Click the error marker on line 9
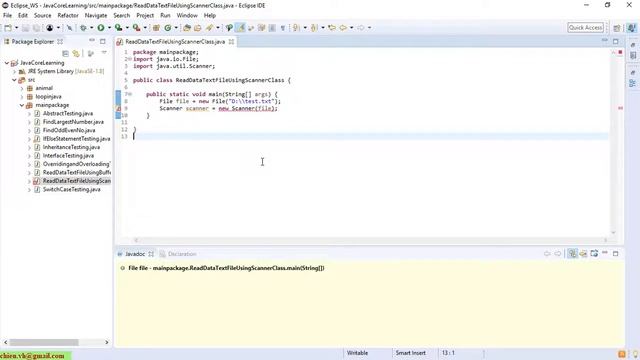The height and width of the screenshot is (360, 640). [119, 109]
